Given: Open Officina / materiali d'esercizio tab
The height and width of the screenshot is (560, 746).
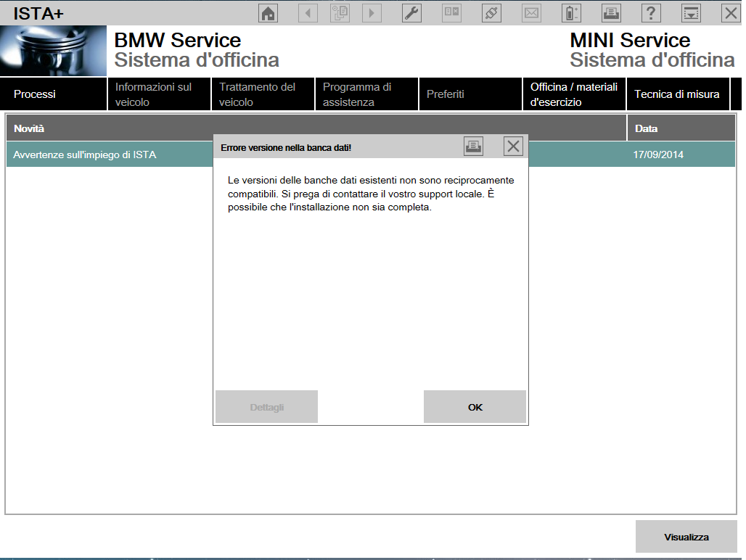Looking at the screenshot, I should point(574,94).
